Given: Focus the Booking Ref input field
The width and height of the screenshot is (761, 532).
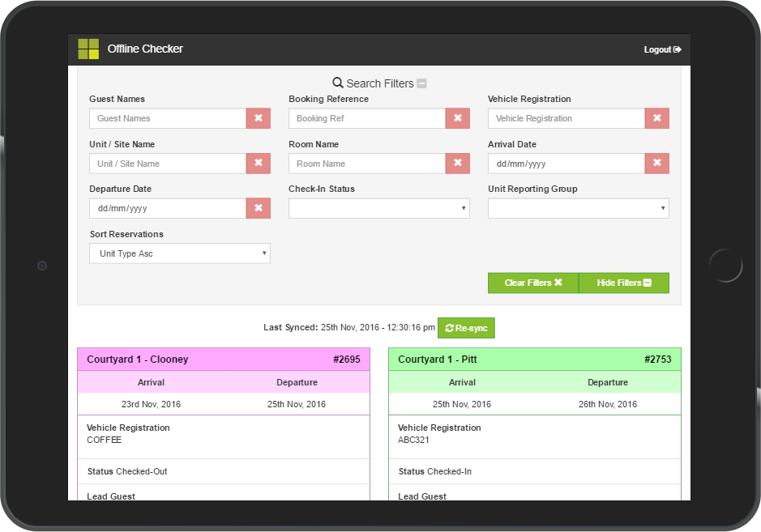Looking at the screenshot, I should click(366, 118).
